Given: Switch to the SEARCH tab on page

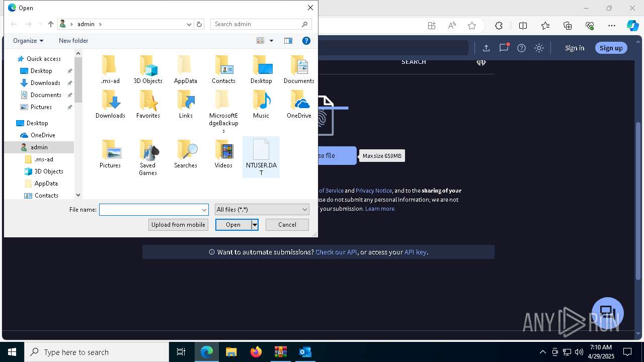Looking at the screenshot, I should [x=414, y=62].
